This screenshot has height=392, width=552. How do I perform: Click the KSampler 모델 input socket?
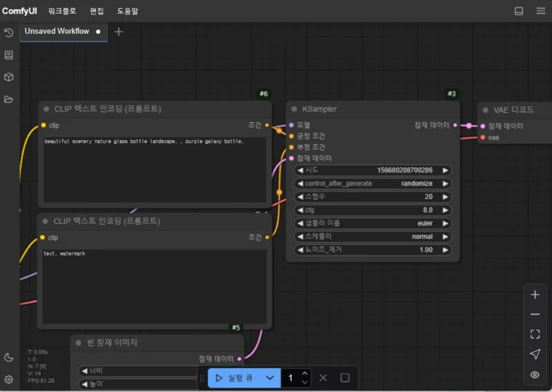[x=292, y=125]
